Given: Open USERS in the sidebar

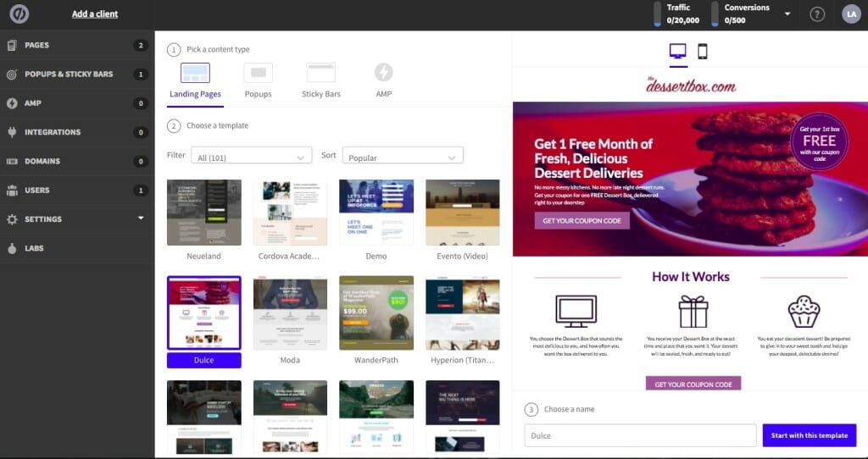Looking at the screenshot, I should pyautogui.click(x=37, y=191).
